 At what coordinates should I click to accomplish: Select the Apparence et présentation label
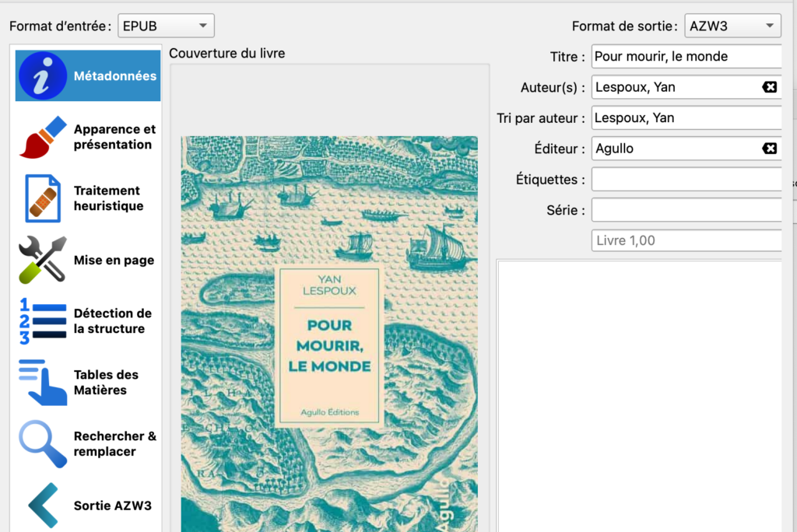(114, 137)
